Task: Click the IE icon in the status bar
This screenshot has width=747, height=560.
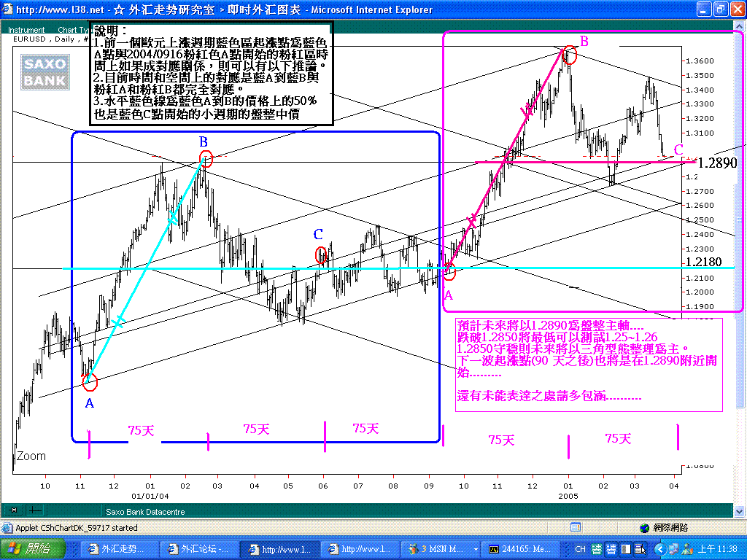Action: tap(7, 528)
